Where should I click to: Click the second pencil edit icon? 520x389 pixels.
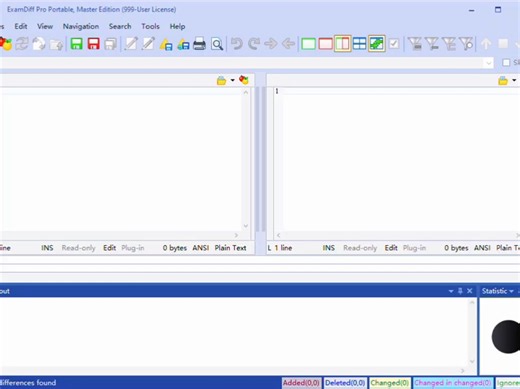pyautogui.click(x=148, y=44)
